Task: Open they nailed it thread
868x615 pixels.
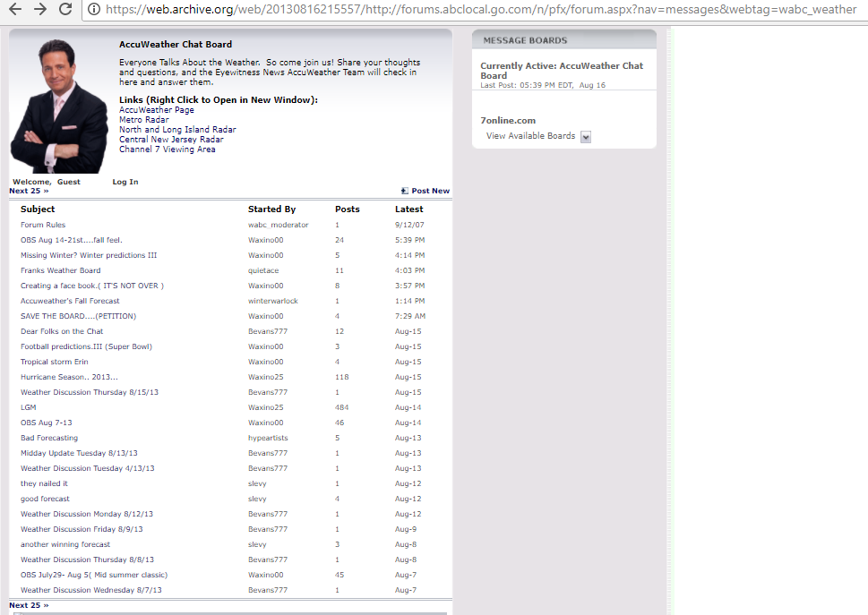Action: click(44, 483)
